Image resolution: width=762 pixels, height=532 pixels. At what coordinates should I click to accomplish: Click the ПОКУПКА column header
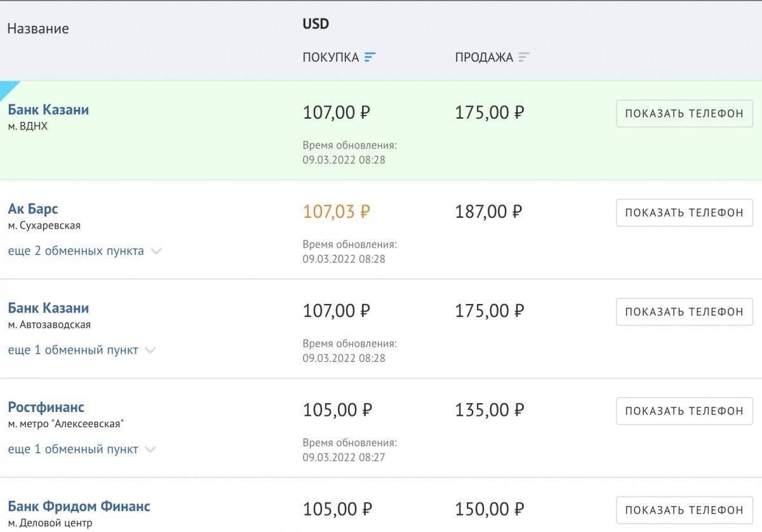pyautogui.click(x=331, y=57)
